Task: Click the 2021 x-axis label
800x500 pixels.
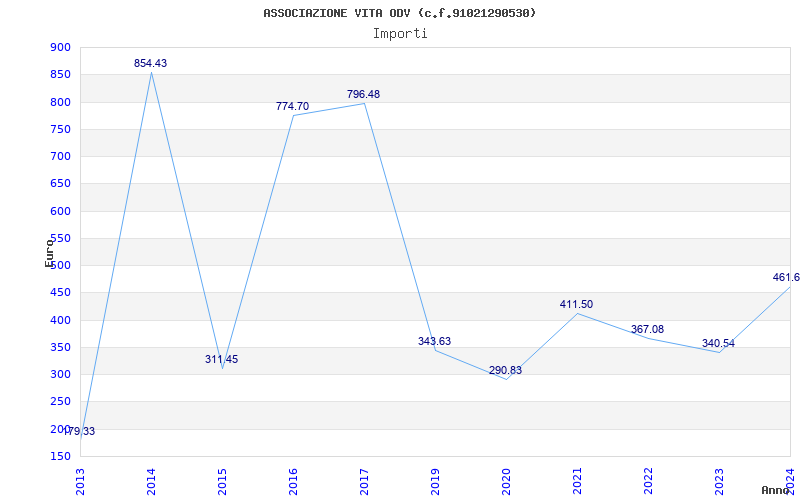Action: [x=577, y=482]
